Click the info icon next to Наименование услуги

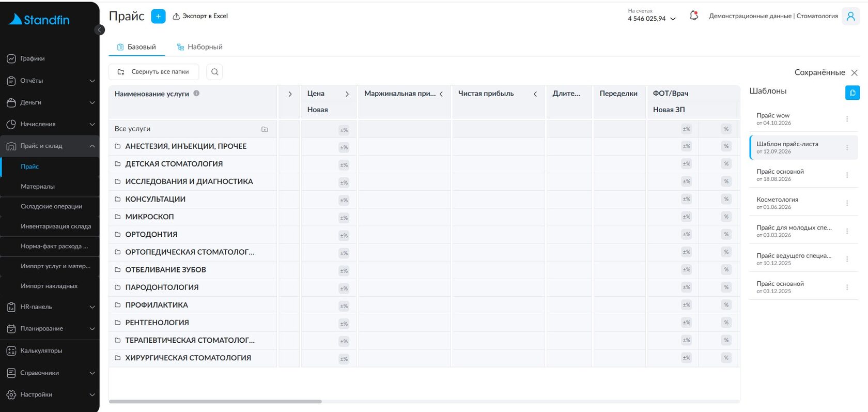point(196,94)
